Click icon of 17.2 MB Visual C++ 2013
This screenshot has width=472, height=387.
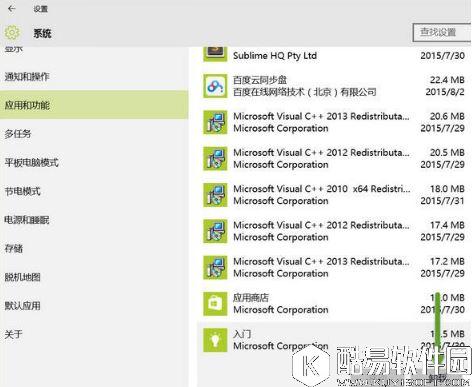(215, 268)
